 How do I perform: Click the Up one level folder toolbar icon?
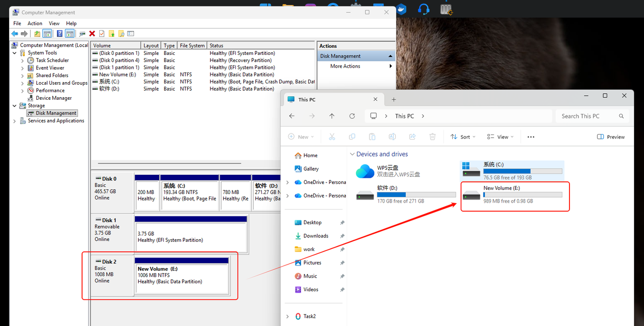37,34
